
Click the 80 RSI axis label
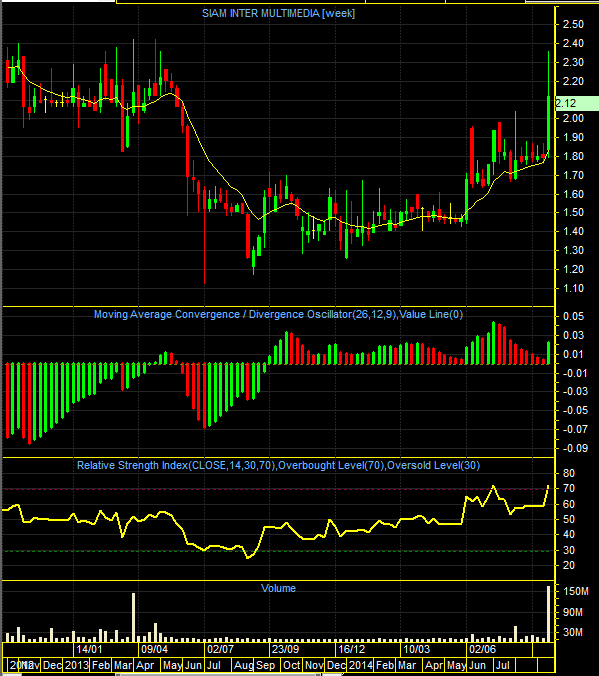(x=569, y=473)
